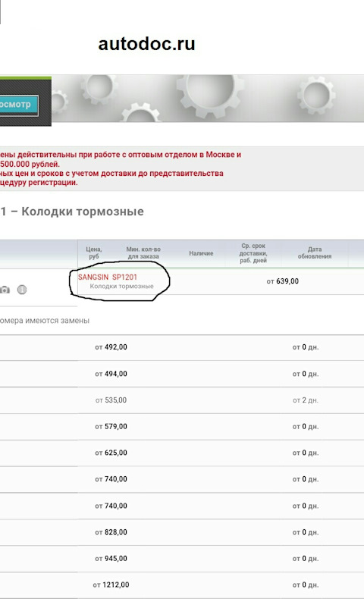Open the SANGSIN SP1201 part link
Viewport: 364px width, 599px height.
tap(108, 277)
